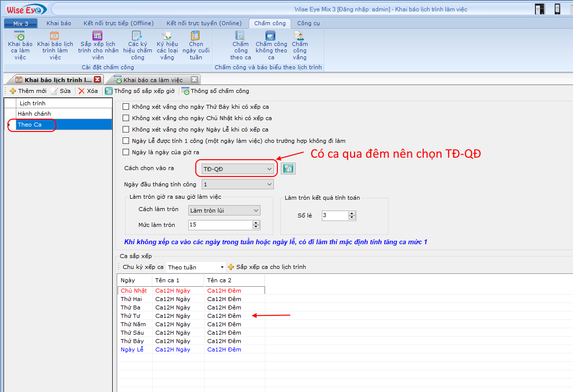Open the Cách làm tròn dropdown
573x392 pixels.
pos(256,211)
